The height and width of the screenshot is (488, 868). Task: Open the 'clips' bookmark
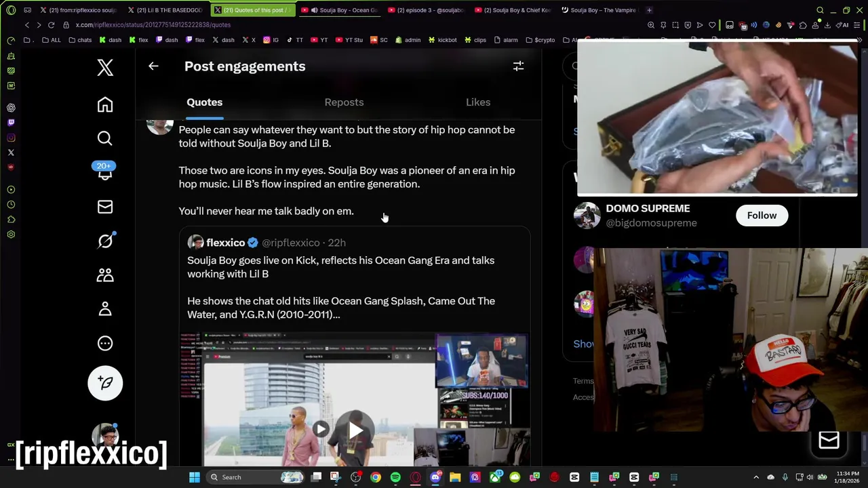coord(475,40)
